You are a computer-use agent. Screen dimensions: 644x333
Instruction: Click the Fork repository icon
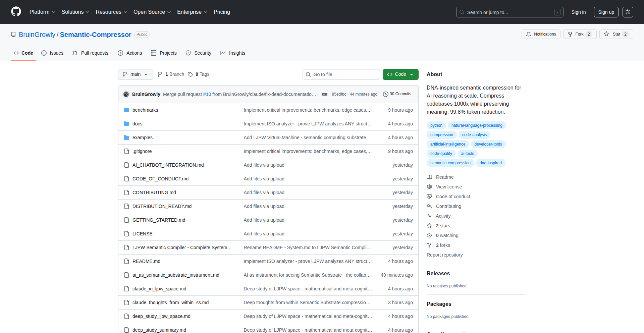pyautogui.click(x=570, y=34)
